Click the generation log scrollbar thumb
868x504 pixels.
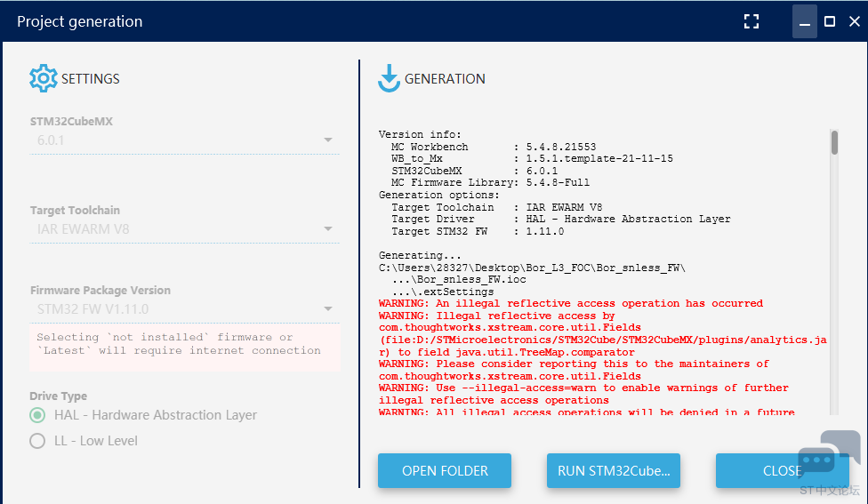834,143
